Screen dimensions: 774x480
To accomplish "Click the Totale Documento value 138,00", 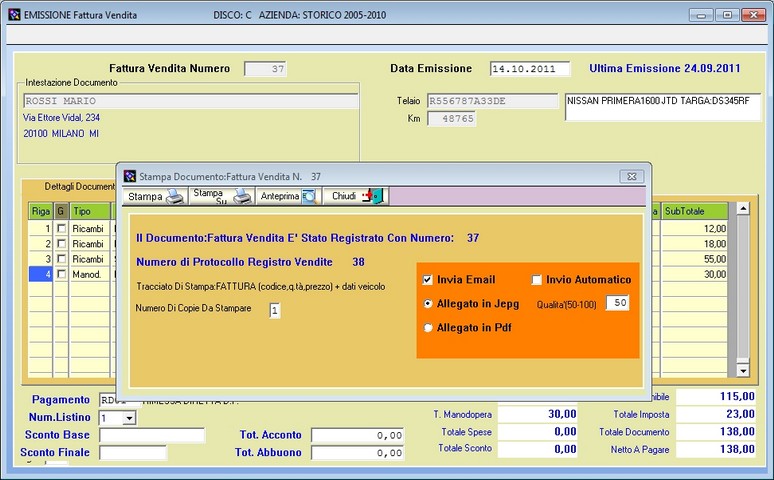I will 716,432.
